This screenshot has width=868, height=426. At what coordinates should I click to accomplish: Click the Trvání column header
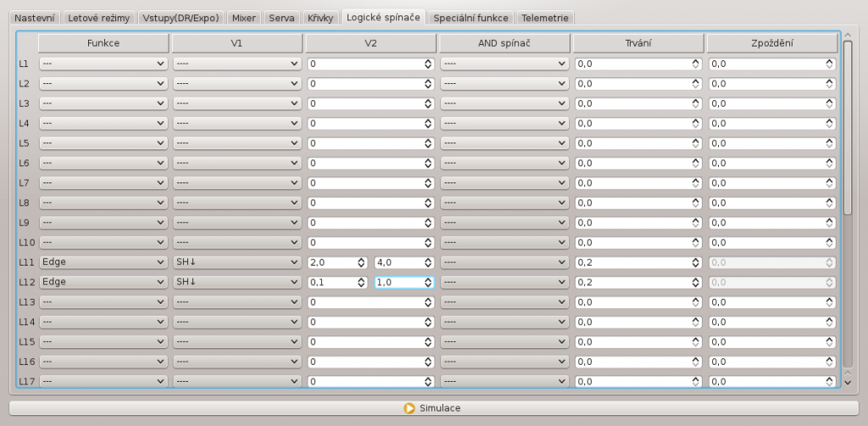[x=638, y=42]
